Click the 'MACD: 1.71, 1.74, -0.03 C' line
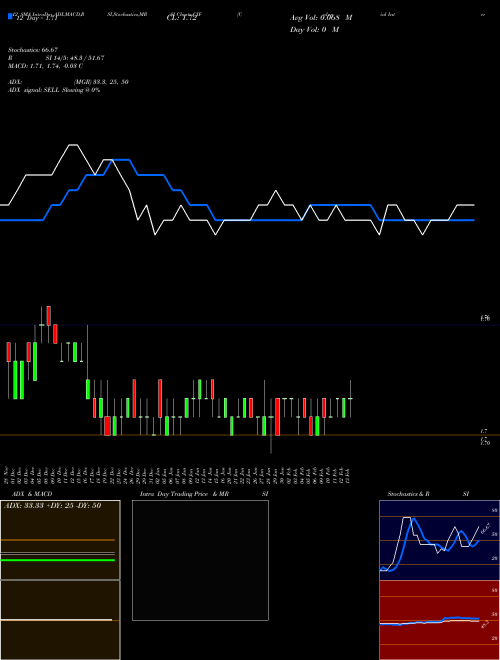Image resolution: width=500 pixels, height=660 pixels. (x=45, y=66)
